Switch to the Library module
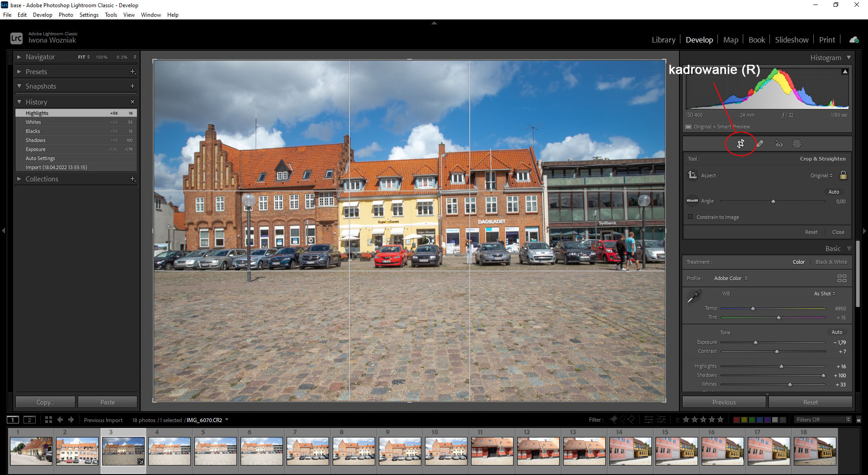Screen dimensions: 868x475 pyautogui.click(x=663, y=40)
